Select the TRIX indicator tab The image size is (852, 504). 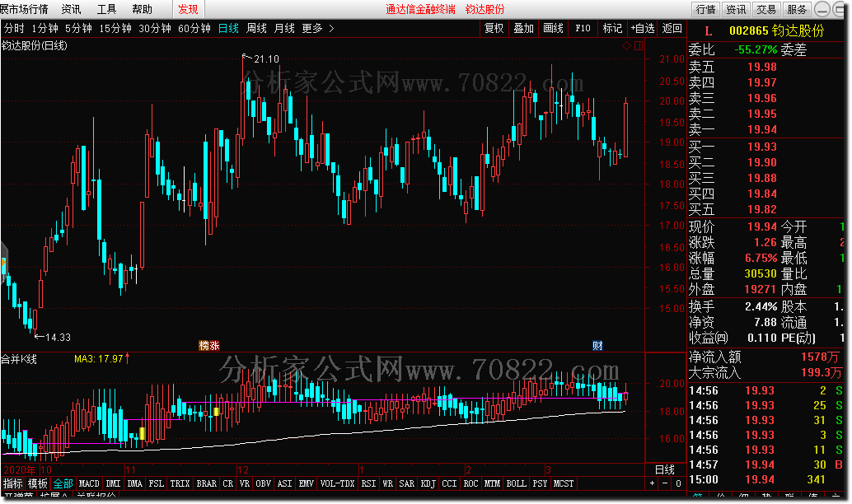[x=180, y=483]
